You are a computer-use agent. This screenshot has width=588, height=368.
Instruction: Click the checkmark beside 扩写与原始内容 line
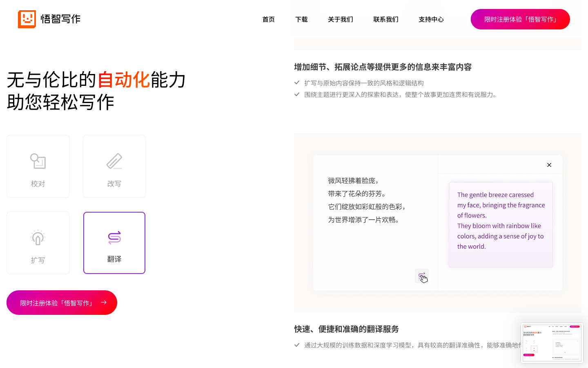[x=297, y=83]
